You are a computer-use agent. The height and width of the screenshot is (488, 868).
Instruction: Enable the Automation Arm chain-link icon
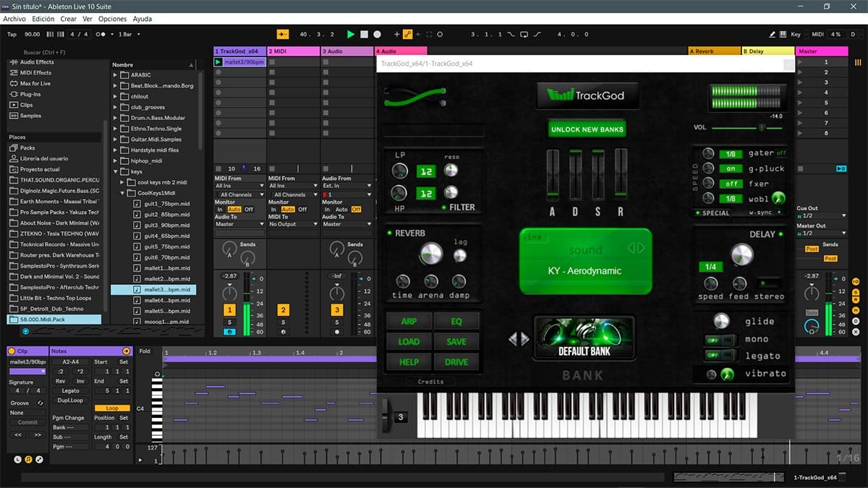[x=407, y=34]
